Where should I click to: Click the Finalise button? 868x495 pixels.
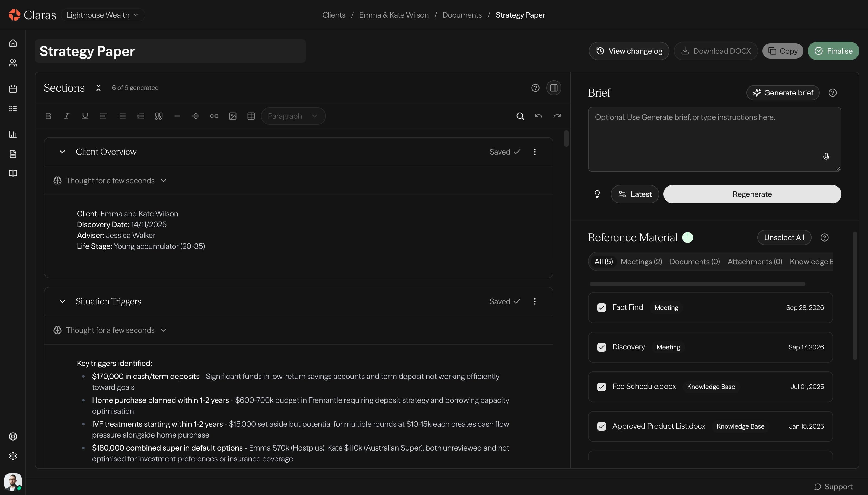point(833,51)
